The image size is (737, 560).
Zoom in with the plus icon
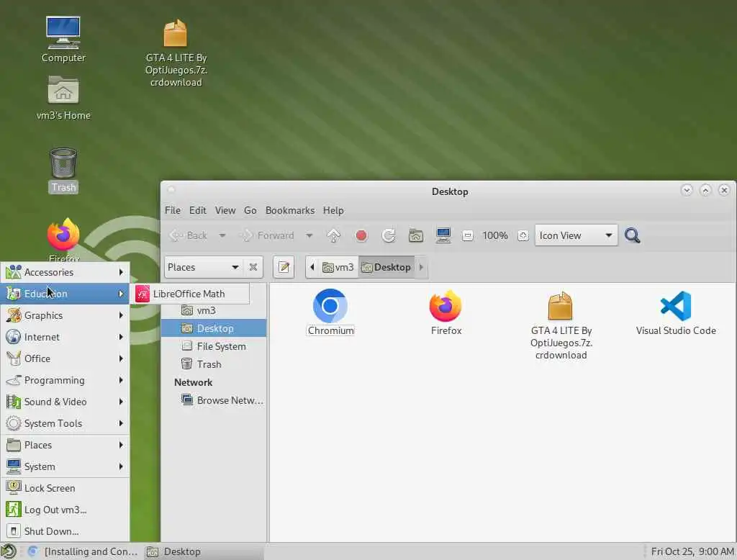pyautogui.click(x=523, y=235)
